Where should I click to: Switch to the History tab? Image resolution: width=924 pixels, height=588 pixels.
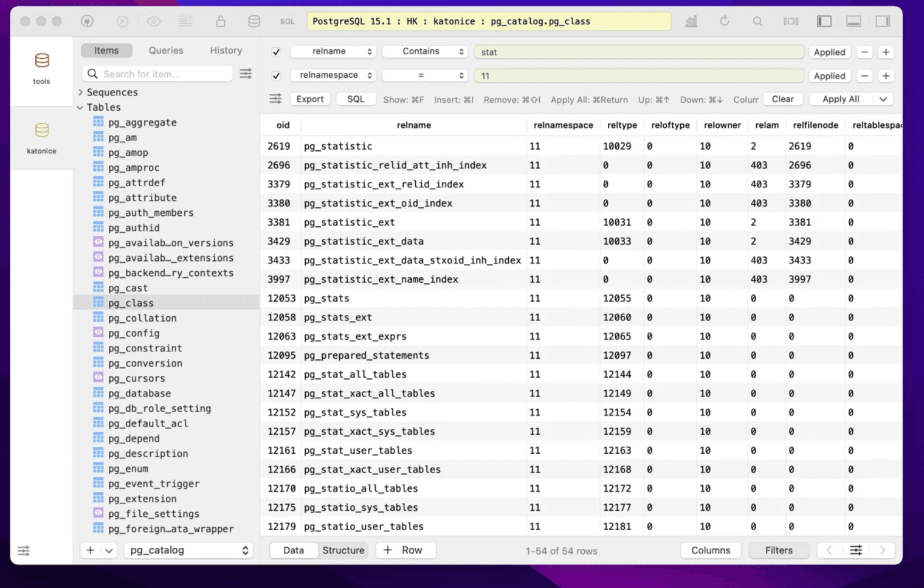click(x=226, y=50)
